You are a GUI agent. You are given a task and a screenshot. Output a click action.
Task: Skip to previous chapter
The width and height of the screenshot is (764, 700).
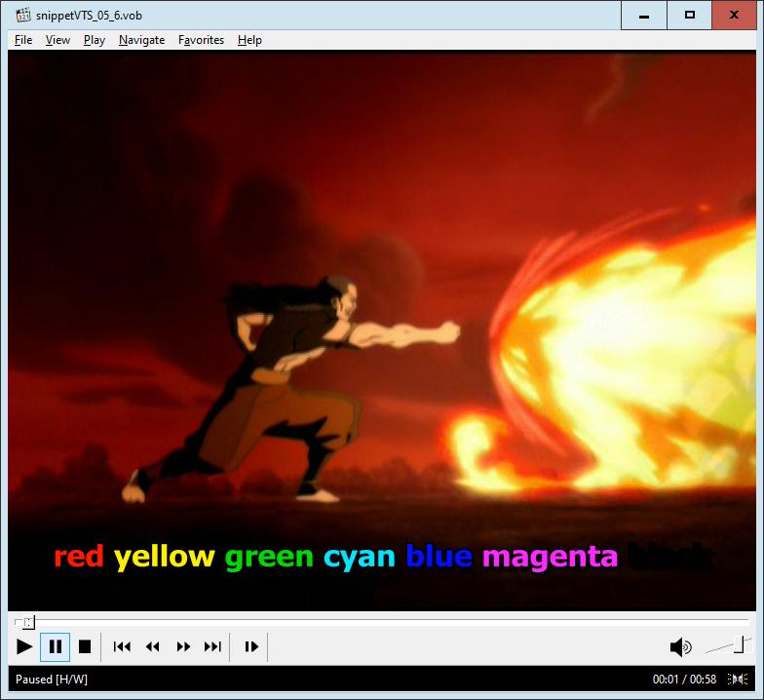pyautogui.click(x=122, y=647)
